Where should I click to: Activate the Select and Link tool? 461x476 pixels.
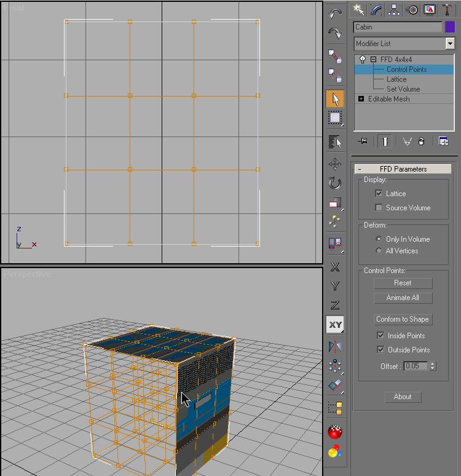point(335,57)
